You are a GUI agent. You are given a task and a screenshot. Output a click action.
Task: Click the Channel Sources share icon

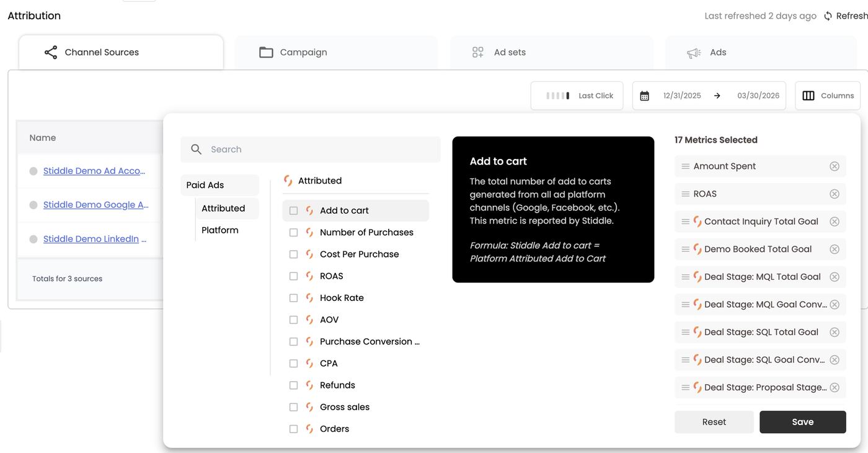pyautogui.click(x=51, y=52)
